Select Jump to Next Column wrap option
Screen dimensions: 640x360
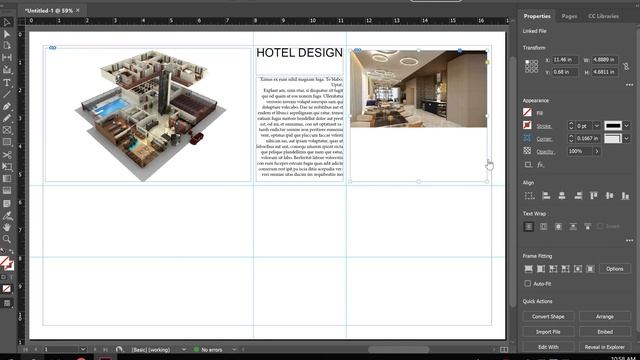coord(588,226)
